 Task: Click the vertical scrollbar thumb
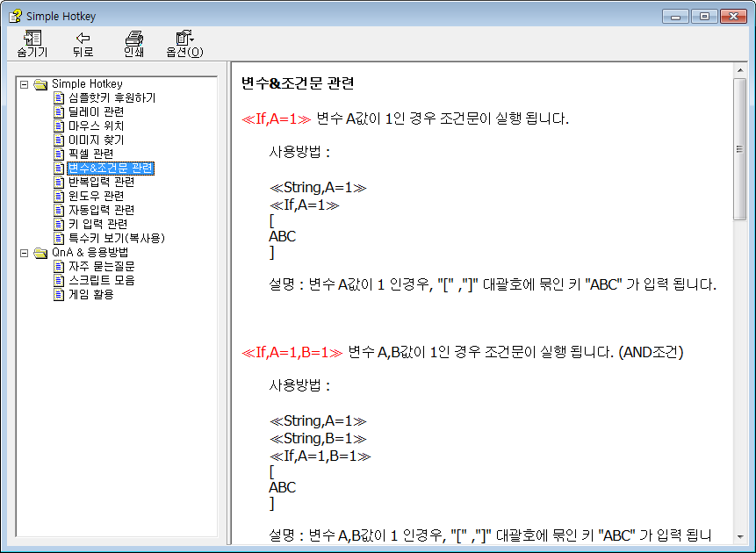click(x=740, y=149)
